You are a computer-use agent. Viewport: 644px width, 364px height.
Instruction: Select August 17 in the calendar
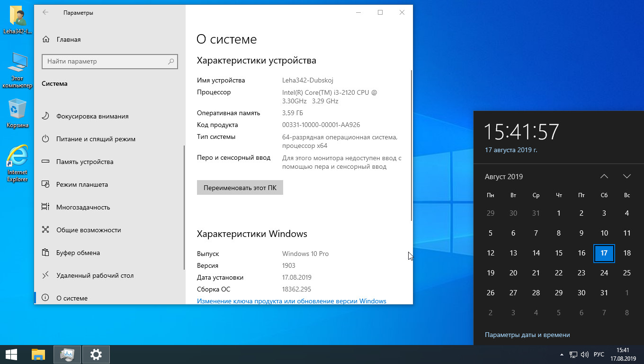tap(604, 253)
